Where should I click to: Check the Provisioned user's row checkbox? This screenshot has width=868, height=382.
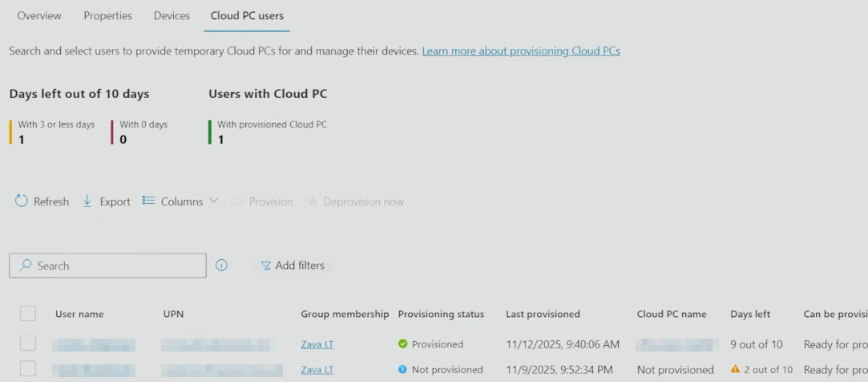[28, 344]
